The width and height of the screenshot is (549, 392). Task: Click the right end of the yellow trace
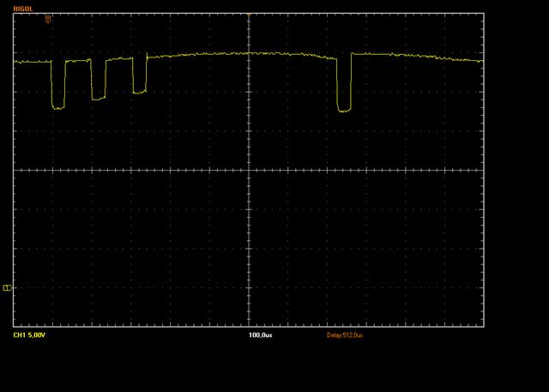coord(480,61)
